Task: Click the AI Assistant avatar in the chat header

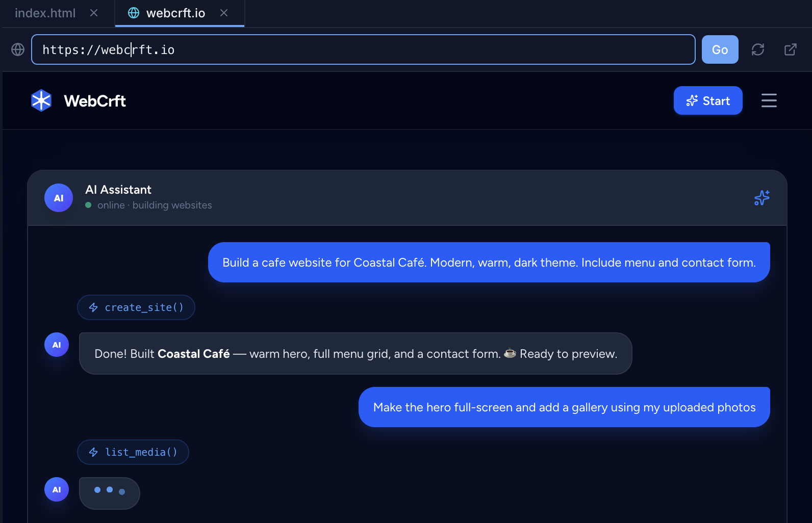Action: pyautogui.click(x=58, y=198)
